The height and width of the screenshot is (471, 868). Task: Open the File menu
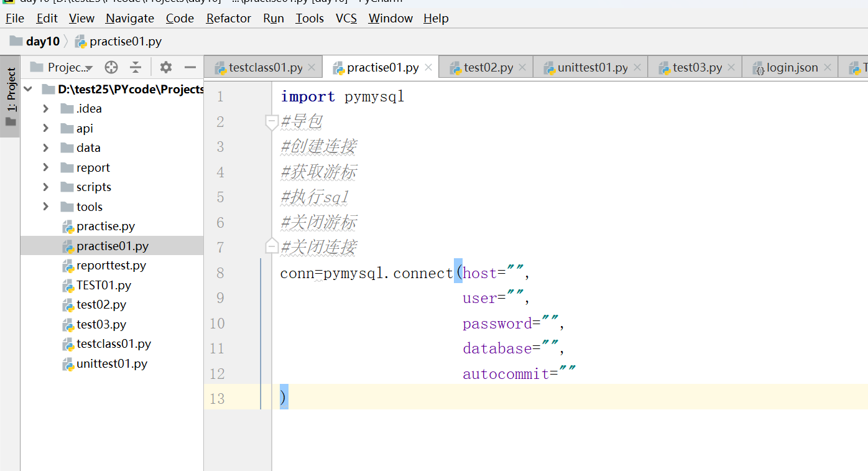tap(15, 18)
